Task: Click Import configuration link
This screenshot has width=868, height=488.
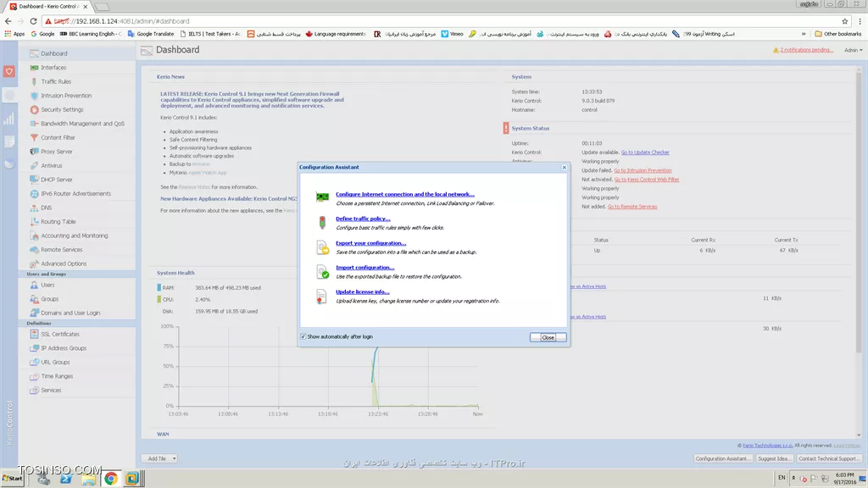Action: tap(364, 267)
